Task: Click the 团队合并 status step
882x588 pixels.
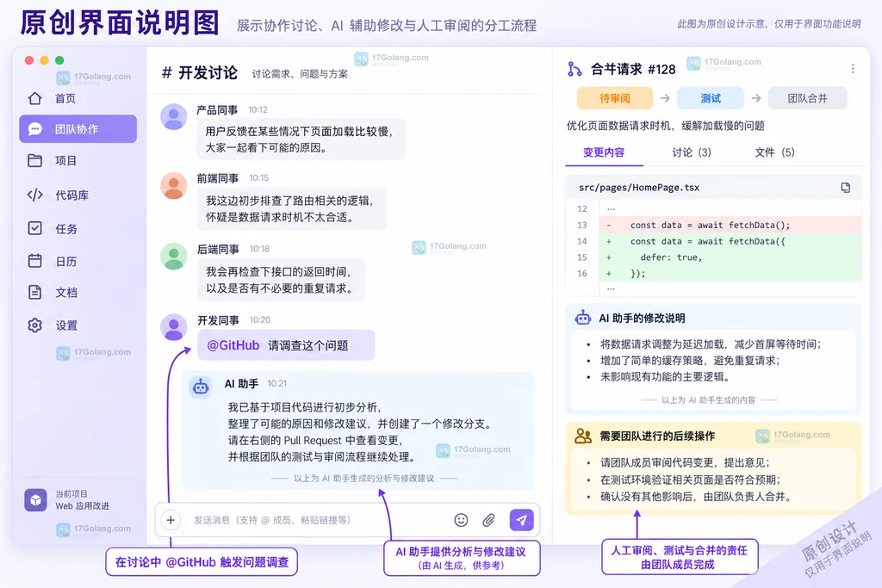Action: coord(807,98)
